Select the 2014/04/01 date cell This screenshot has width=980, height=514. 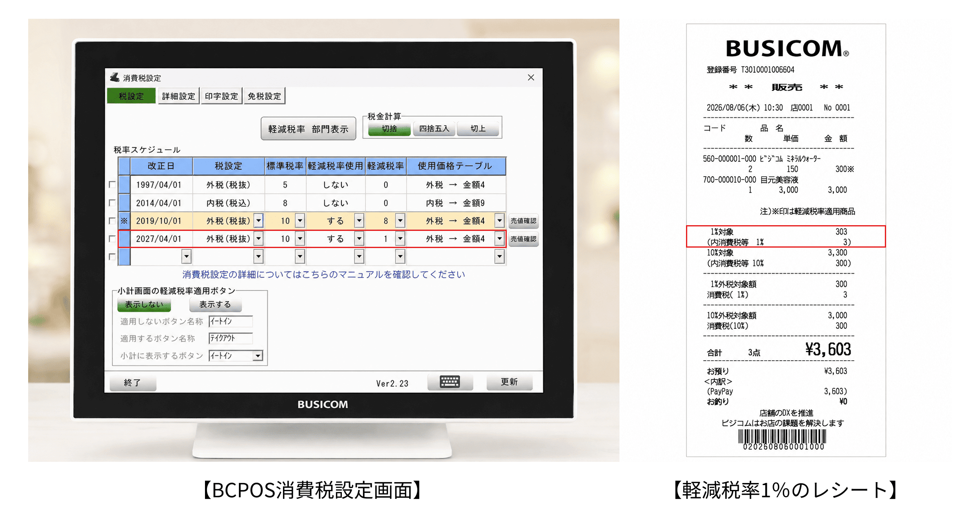[161, 203]
